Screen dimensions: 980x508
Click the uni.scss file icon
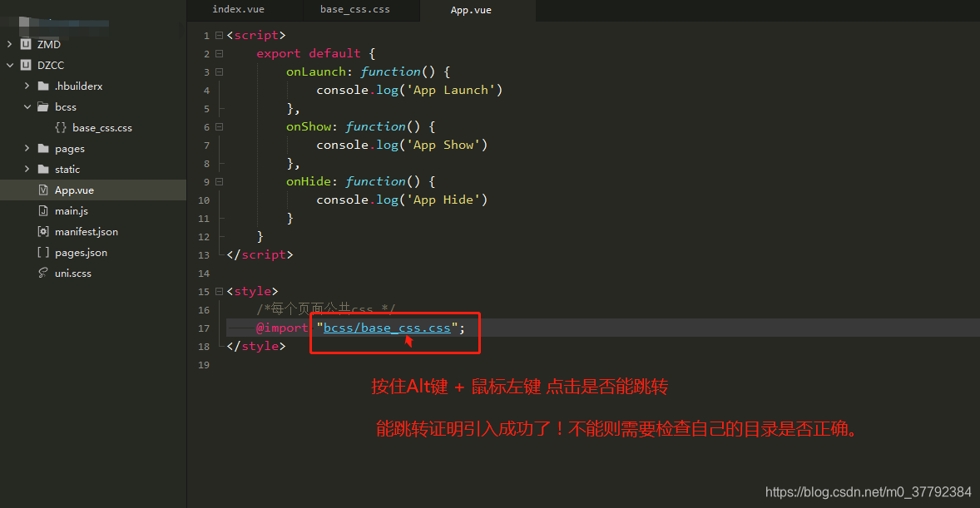coord(43,273)
